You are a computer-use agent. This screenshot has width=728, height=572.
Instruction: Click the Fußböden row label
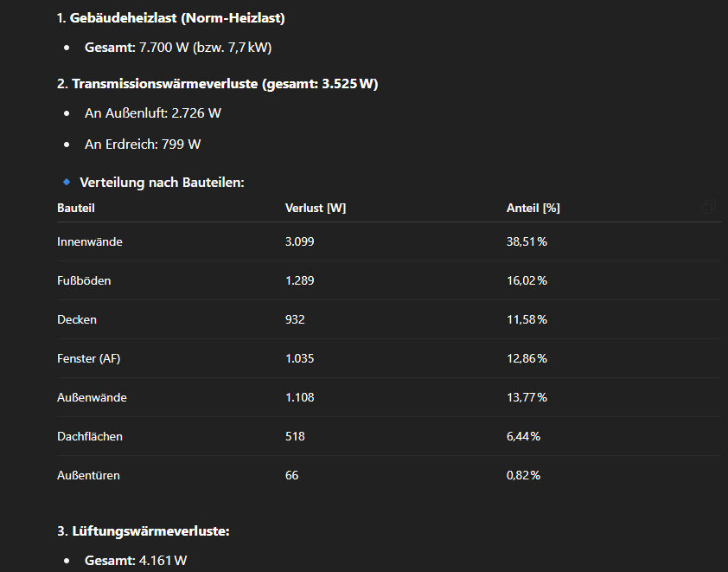pos(84,281)
